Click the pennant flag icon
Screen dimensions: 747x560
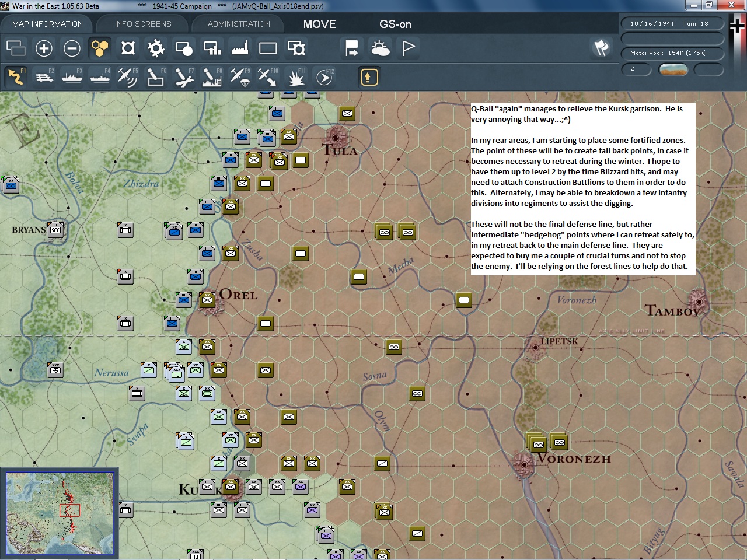(x=408, y=48)
